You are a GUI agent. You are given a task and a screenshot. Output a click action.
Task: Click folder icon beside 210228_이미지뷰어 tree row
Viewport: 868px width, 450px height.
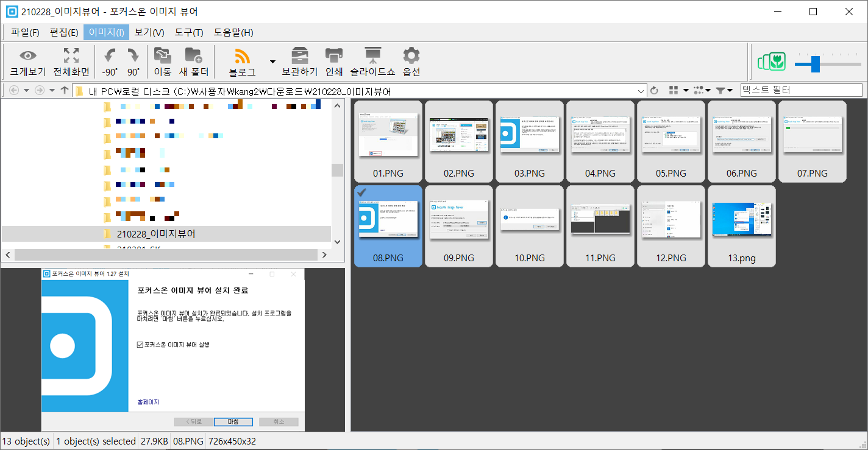pos(107,234)
